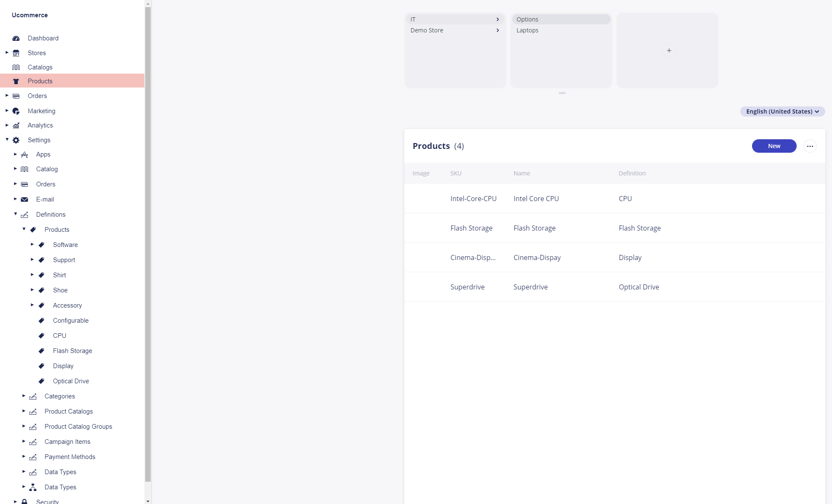Collapse the Definitions tree node

(x=15, y=214)
